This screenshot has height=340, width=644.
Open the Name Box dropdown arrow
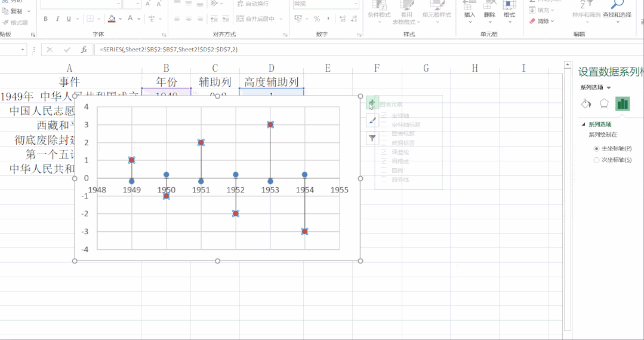point(23,50)
